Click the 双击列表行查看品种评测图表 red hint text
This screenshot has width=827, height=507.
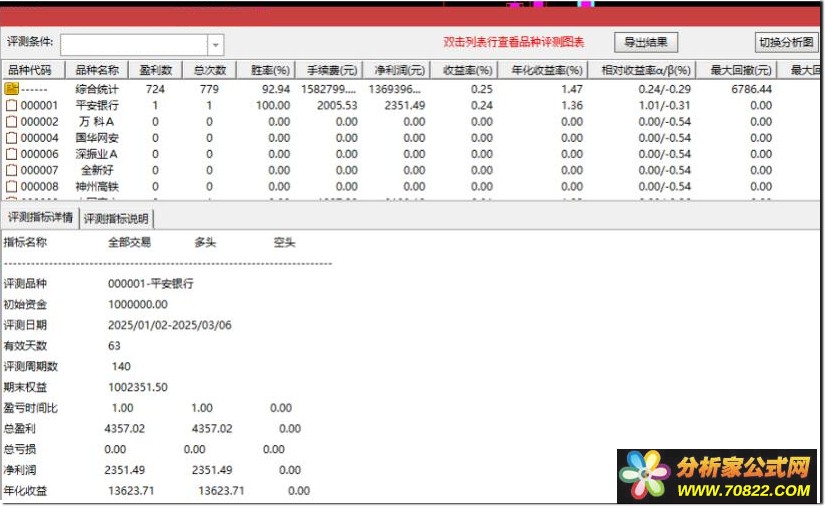(514, 42)
